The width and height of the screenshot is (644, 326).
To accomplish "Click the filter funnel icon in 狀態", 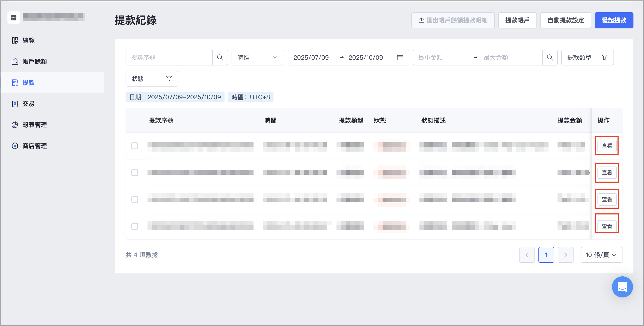I will pos(169,79).
